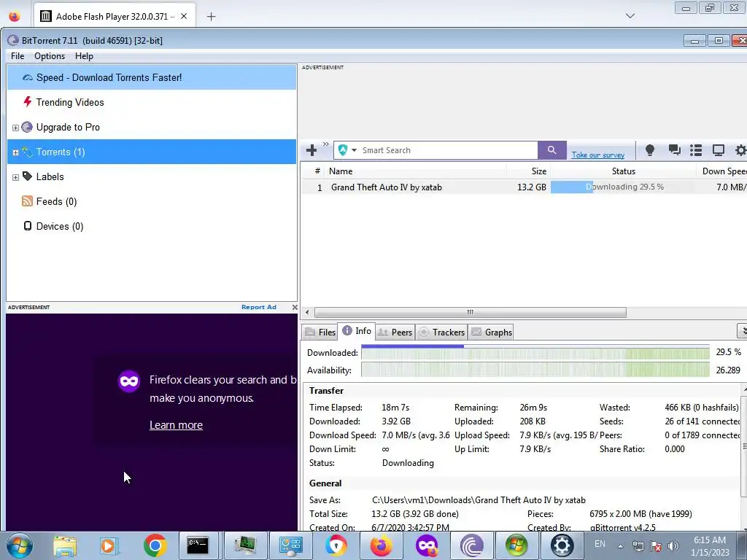
Task: Open the Firefox tab list dropdown chevron
Action: coord(630,16)
